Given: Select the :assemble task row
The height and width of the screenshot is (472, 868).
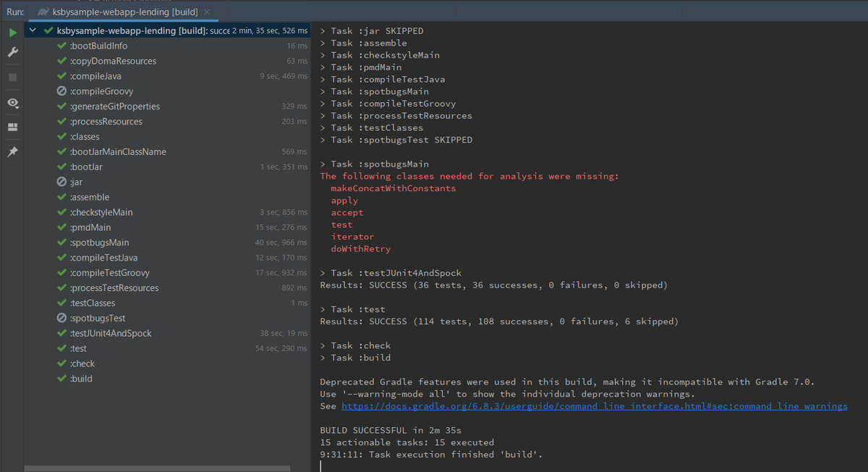Looking at the screenshot, I should pos(167,198).
